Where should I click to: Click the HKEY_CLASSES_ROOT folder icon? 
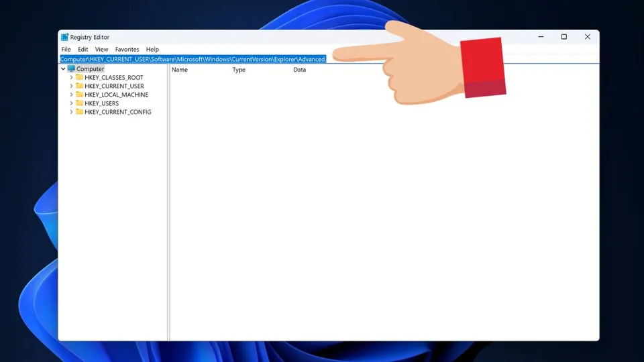pos(79,77)
